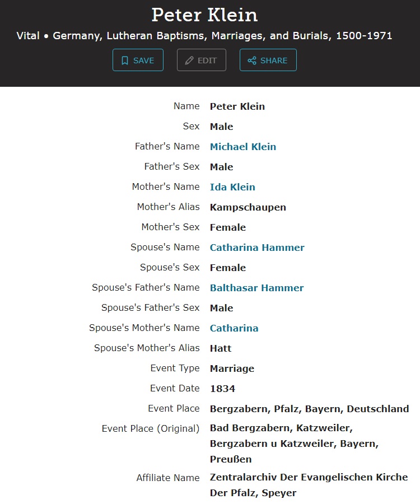Image resolution: width=420 pixels, height=504 pixels.
Task: Open mother Ida Klein's record
Action: coord(232,187)
